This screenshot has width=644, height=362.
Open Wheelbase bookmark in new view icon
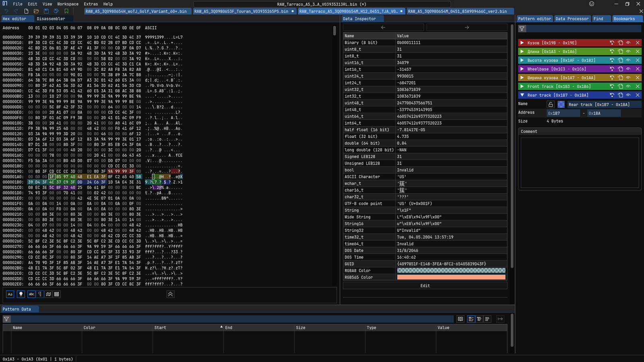coord(620,69)
